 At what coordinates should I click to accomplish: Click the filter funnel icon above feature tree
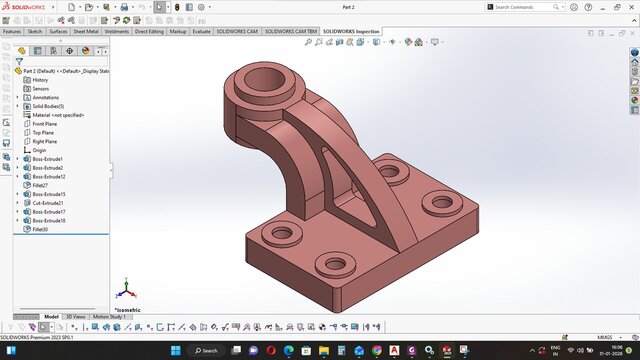pos(19,62)
